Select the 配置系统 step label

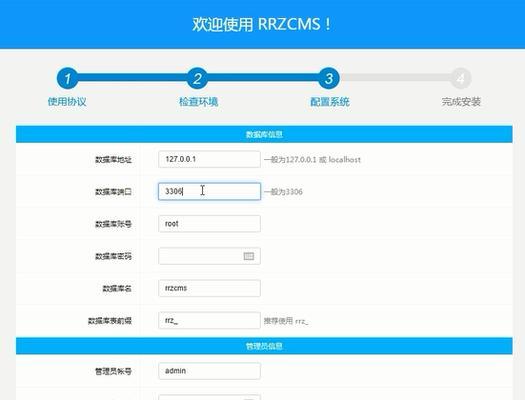coord(330,101)
